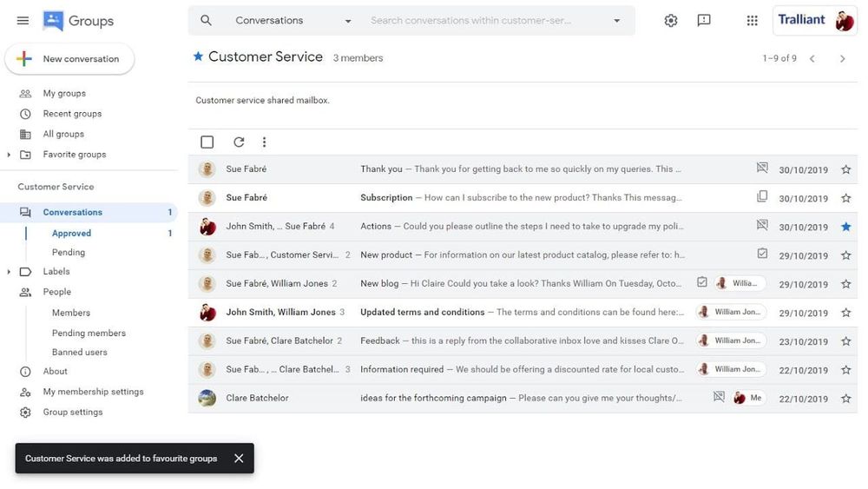Click the New conversation button
This screenshot has height=489, width=868.
[x=69, y=59]
